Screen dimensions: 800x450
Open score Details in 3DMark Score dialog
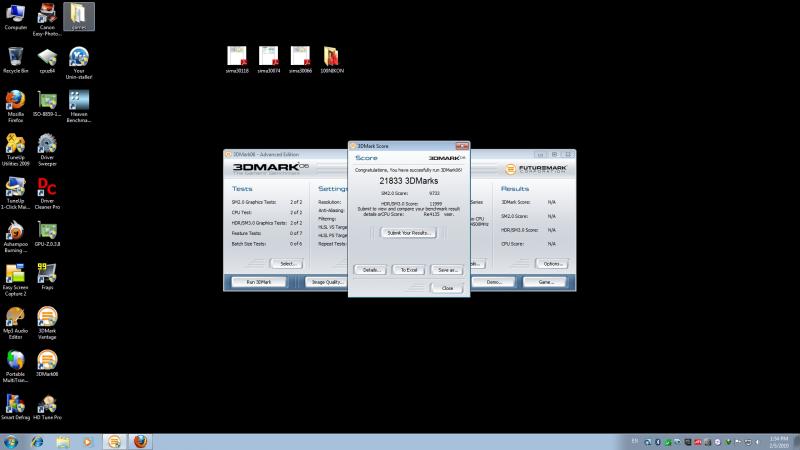(x=370, y=270)
